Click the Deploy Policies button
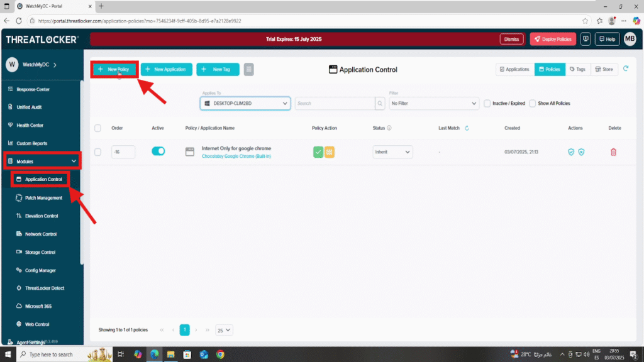This screenshot has width=644, height=362. tap(553, 40)
